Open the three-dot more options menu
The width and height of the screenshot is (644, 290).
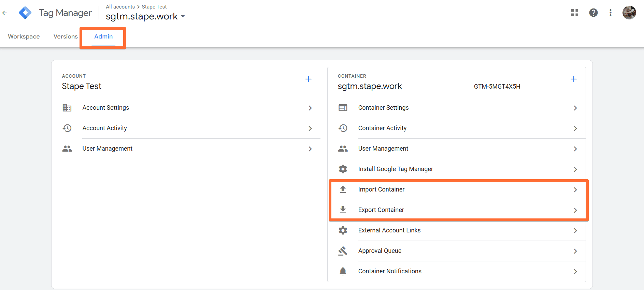[x=611, y=13]
